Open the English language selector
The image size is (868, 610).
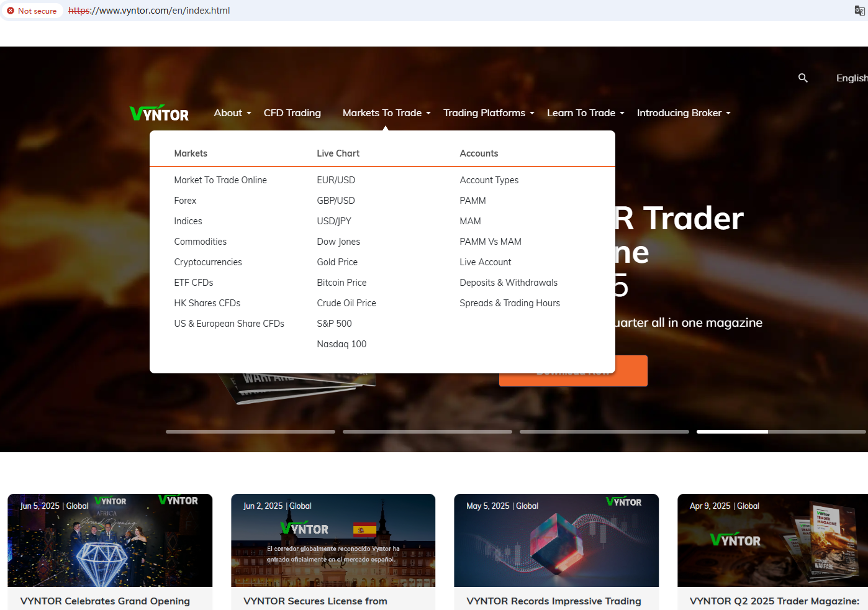pyautogui.click(x=852, y=78)
